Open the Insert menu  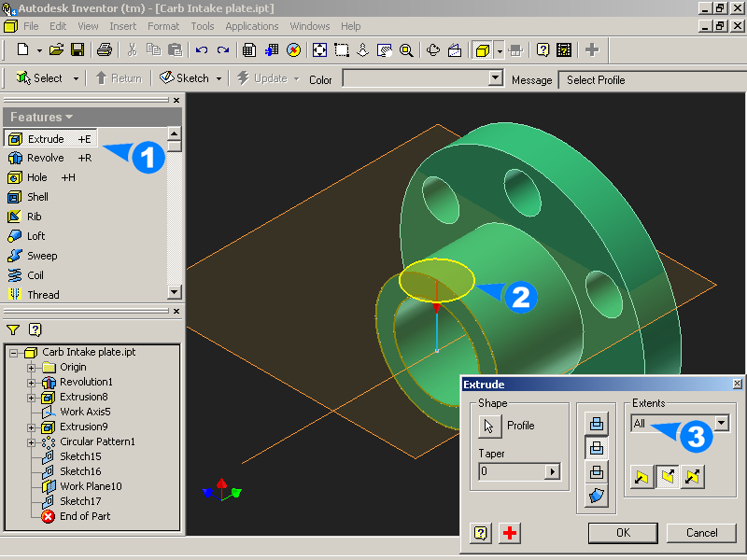coord(121,26)
